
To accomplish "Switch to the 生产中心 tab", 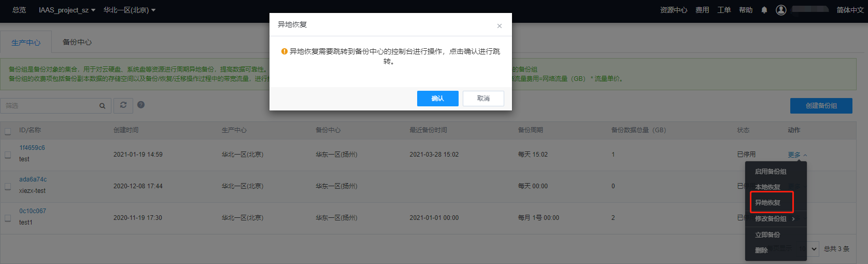I will pos(26,43).
